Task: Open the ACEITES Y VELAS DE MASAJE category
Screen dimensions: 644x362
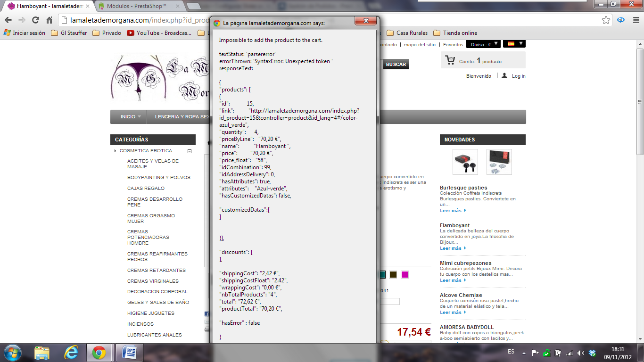Action: click(x=153, y=164)
